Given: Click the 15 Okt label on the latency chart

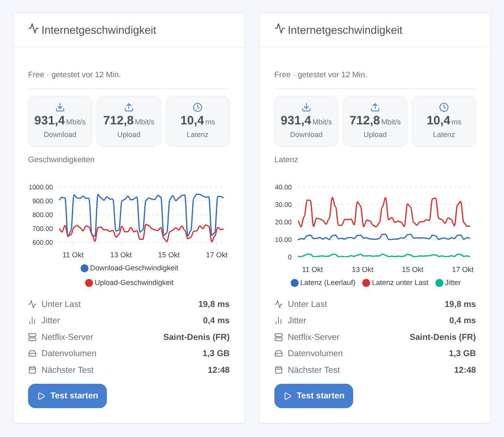Looking at the screenshot, I should click(x=413, y=270).
